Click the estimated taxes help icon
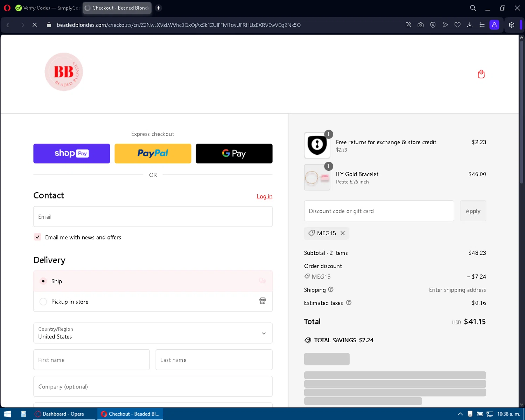Viewport: 525px width, 420px height. click(x=349, y=303)
